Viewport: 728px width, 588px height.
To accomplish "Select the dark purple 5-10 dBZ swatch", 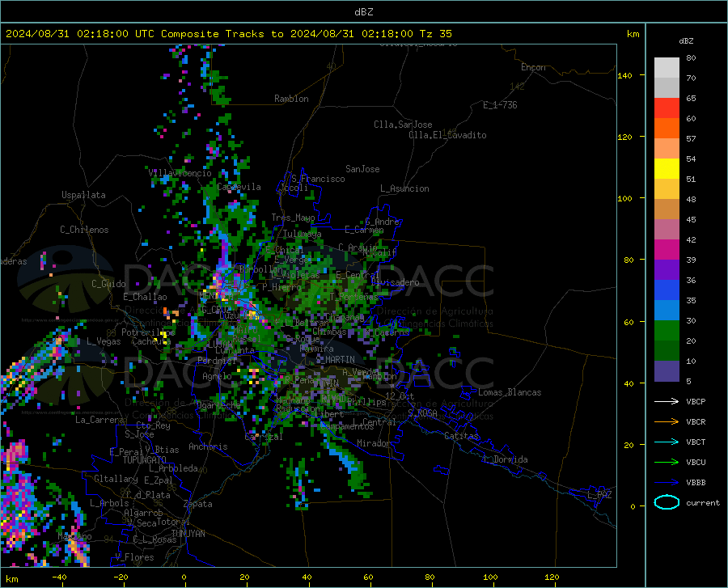I will tap(667, 371).
